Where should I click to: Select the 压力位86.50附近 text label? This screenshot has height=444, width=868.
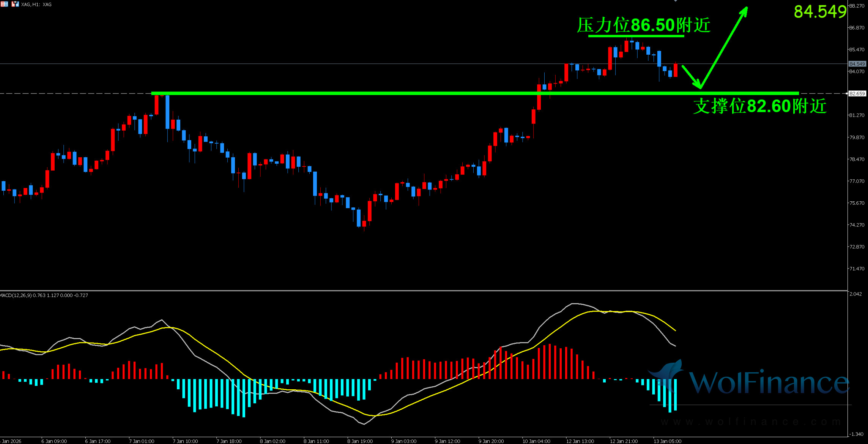[643, 25]
